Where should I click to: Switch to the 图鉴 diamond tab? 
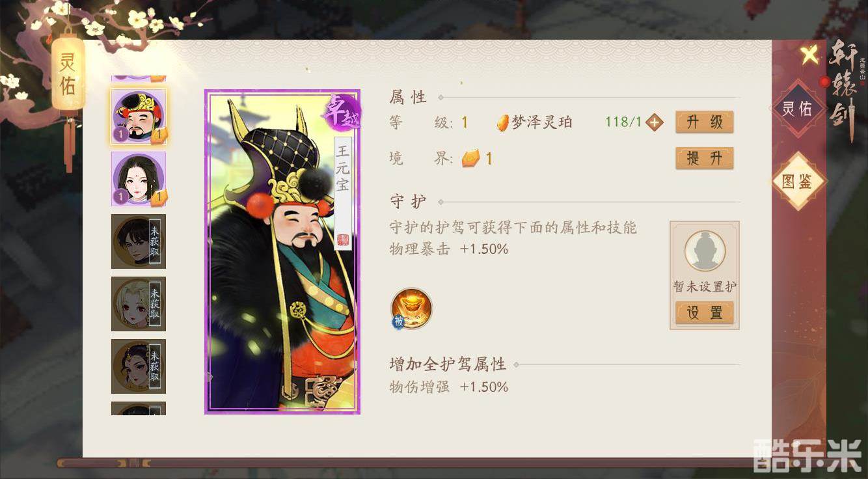click(797, 182)
